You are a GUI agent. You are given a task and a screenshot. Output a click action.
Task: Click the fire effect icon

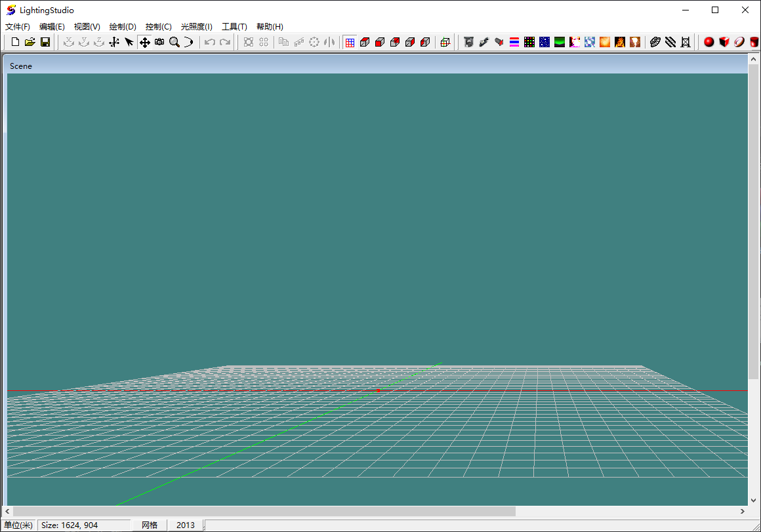[620, 42]
